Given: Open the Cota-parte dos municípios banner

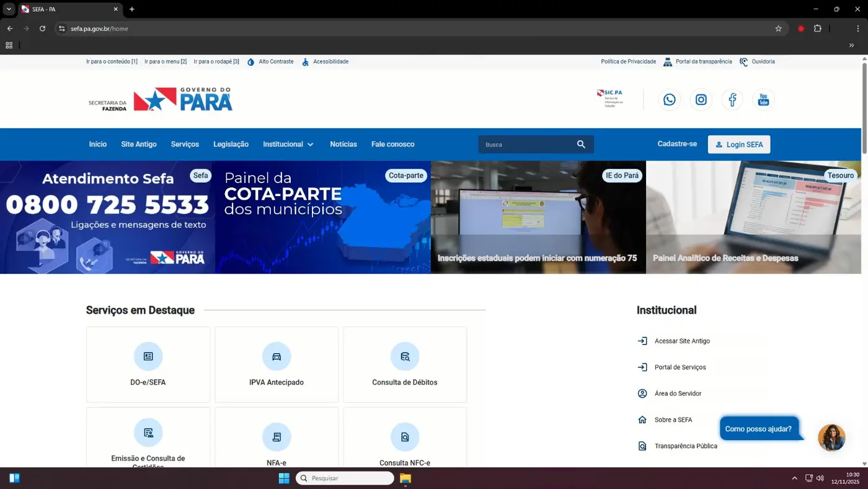Looking at the screenshot, I should 322,217.
